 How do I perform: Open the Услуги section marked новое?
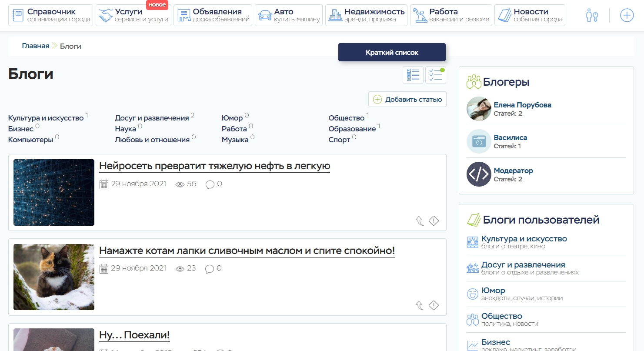pos(133,16)
